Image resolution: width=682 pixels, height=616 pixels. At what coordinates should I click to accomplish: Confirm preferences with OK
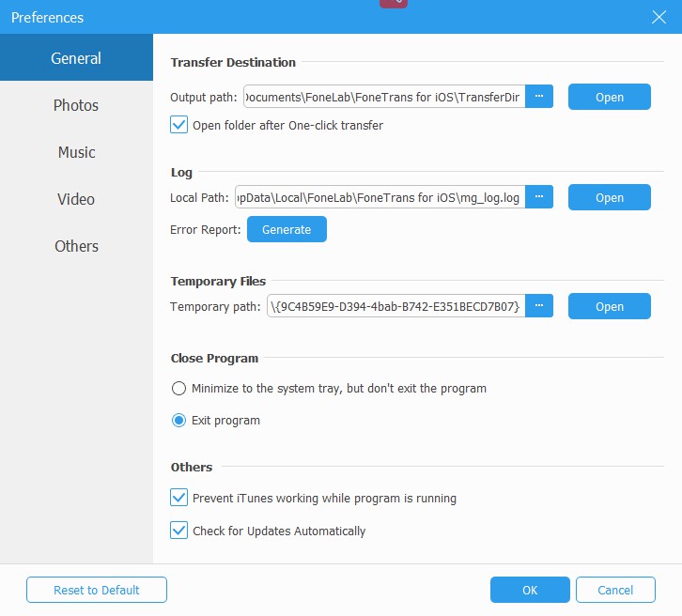[530, 590]
